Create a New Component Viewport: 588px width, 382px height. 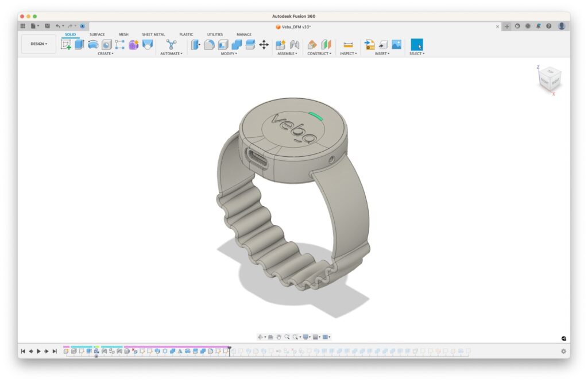coord(280,45)
